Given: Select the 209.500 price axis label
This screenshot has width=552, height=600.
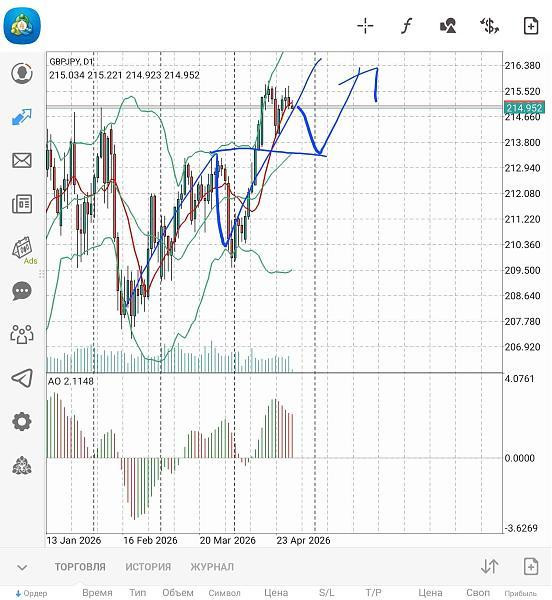Looking at the screenshot, I should [523, 270].
